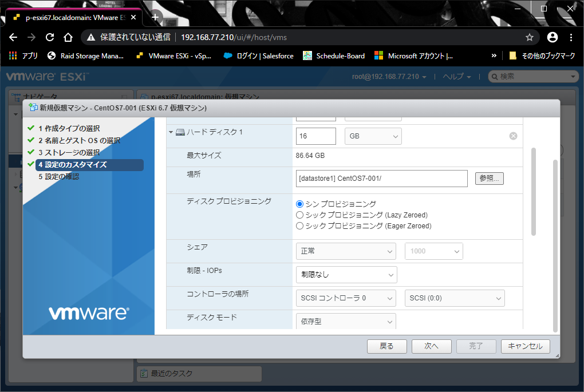This screenshot has height=392, width=584.
Task: Go to step 5 設定の確認
Action: pos(58,176)
